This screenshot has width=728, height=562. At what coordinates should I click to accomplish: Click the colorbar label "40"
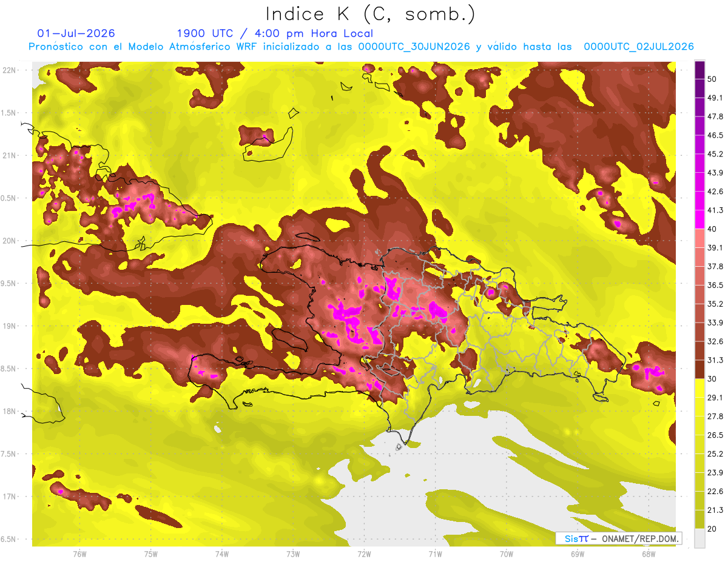(712, 229)
